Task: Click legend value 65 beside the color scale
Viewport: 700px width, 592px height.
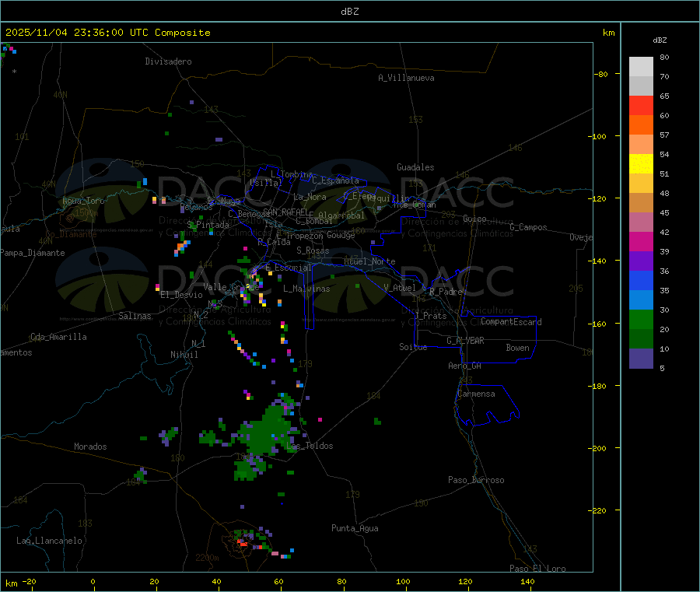Action: coord(664,96)
